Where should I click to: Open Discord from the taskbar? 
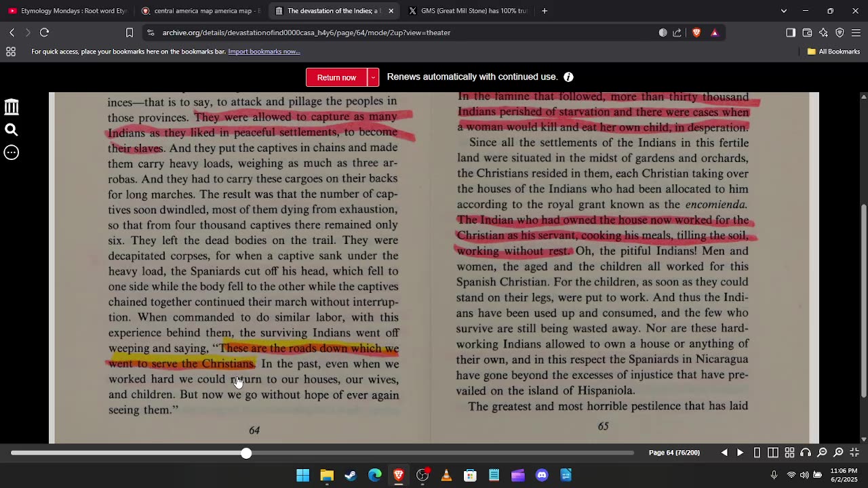coord(542,475)
